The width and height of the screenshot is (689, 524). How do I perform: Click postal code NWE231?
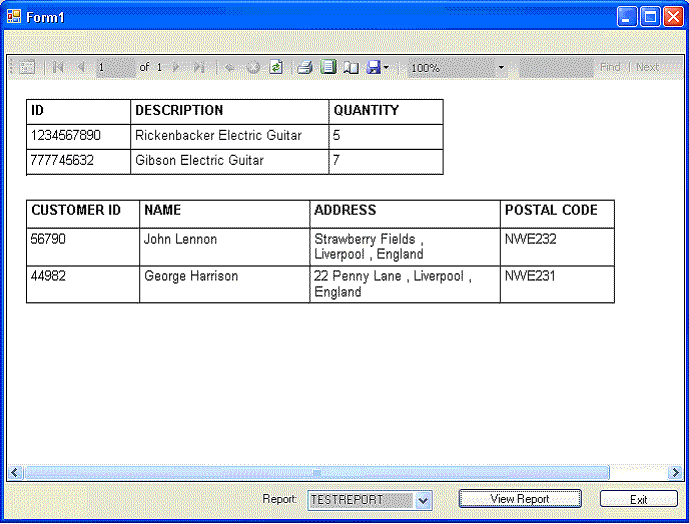pos(557,284)
